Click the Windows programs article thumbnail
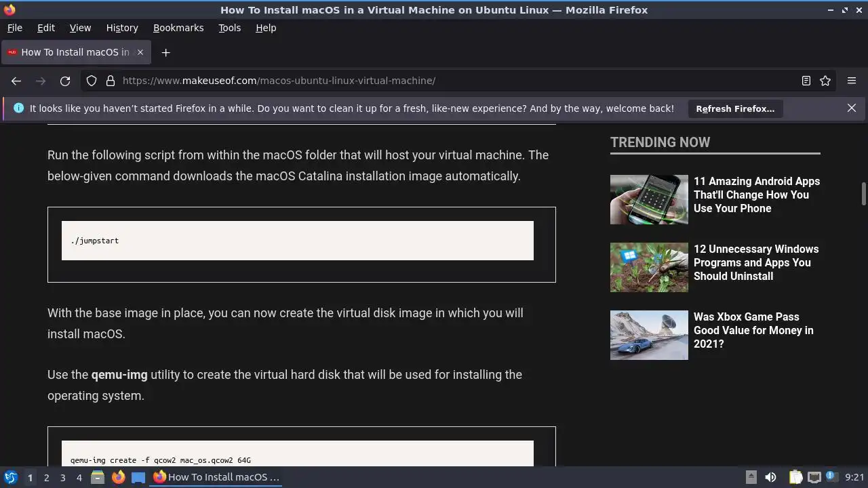Viewport: 868px width, 488px height. [649, 267]
